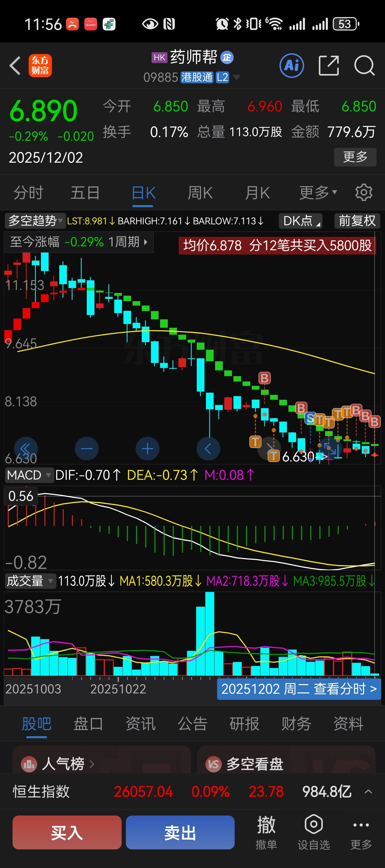Open the 资讯 tab
Screen dimensions: 385x868
click(140, 724)
